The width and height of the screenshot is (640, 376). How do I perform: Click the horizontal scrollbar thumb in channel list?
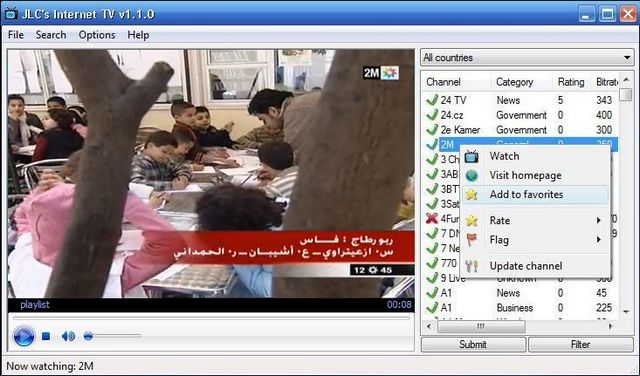tap(481, 326)
